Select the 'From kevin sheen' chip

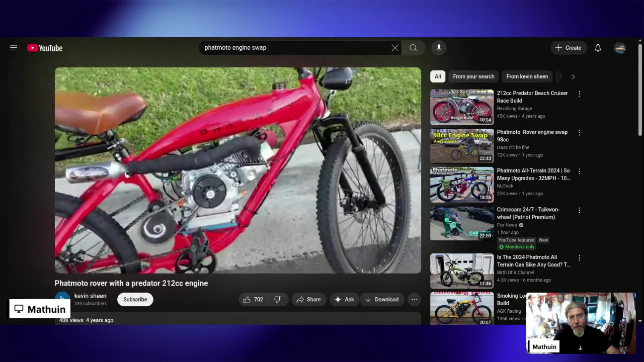pos(527,76)
